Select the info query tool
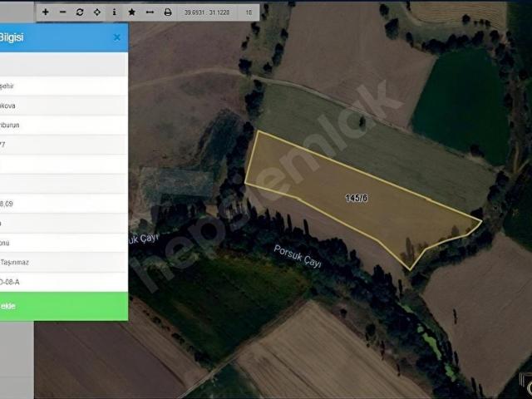532x399 pixels. (115, 12)
